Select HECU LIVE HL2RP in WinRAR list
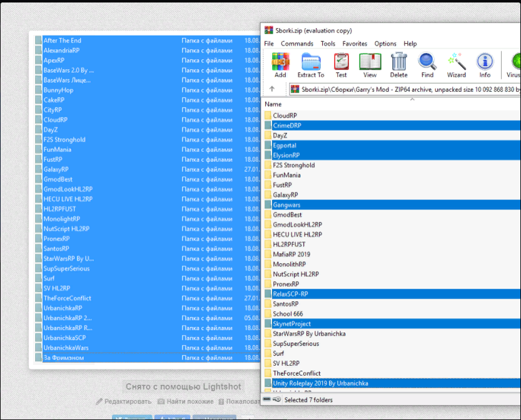This screenshot has width=521, height=420. 392,234
